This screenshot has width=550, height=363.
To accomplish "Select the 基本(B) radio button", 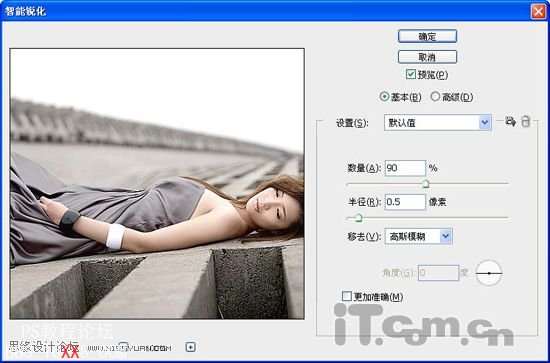I will 384,96.
